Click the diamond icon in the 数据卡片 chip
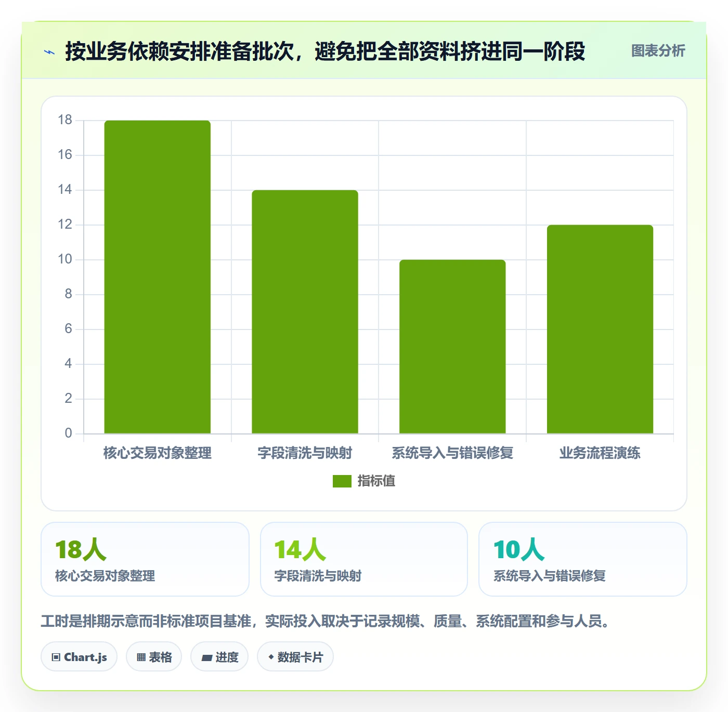The image size is (728, 712). 271,657
